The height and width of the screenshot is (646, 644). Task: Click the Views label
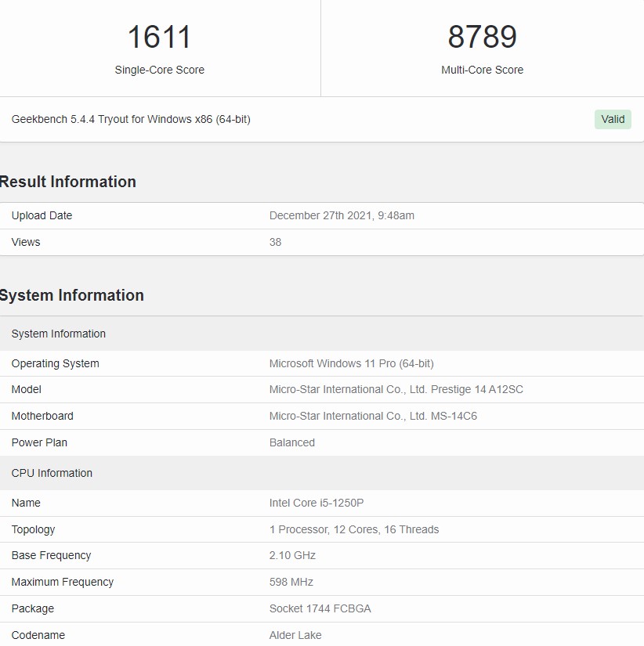click(26, 242)
